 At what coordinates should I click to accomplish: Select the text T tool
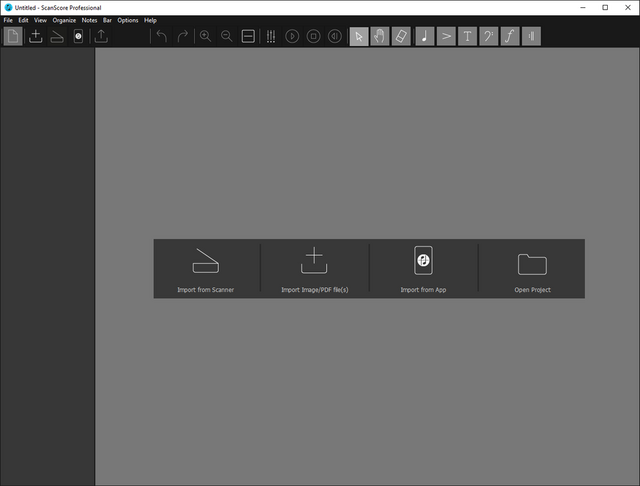pyautogui.click(x=467, y=36)
